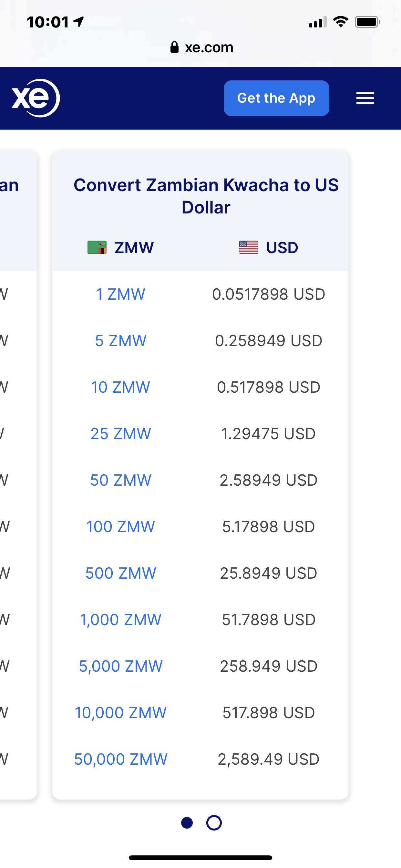Tap the Wi-Fi status icon
401x868 pixels.
point(341,22)
